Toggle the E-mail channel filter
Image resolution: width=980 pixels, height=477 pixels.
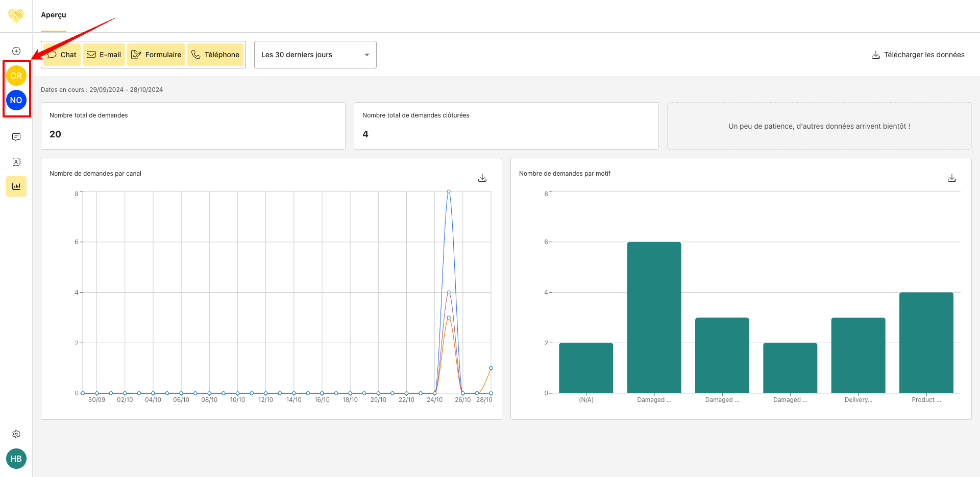click(x=104, y=55)
